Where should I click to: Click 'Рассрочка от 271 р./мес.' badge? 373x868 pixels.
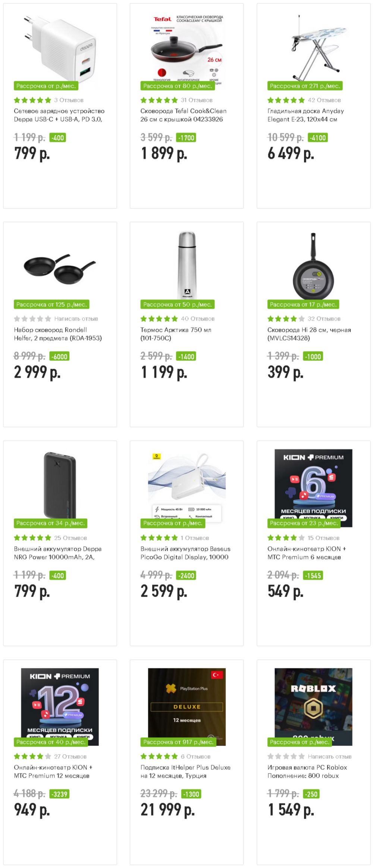305,86
